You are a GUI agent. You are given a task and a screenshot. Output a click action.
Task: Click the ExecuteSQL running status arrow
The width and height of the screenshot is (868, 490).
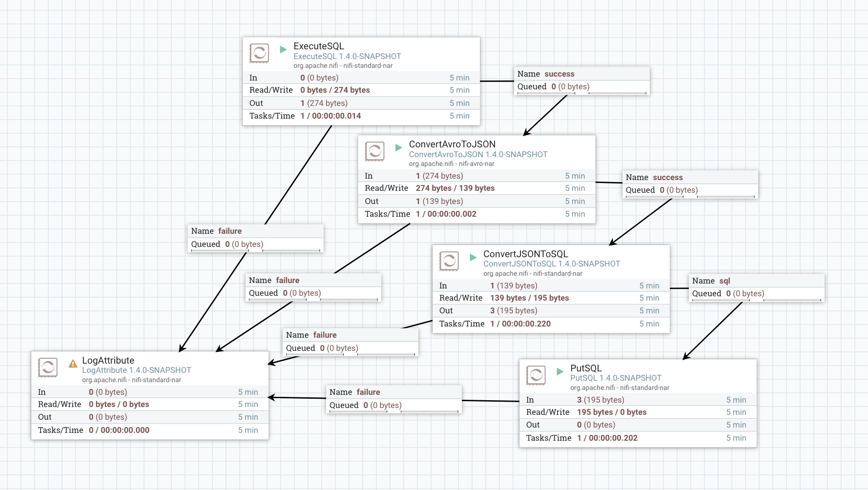click(283, 49)
